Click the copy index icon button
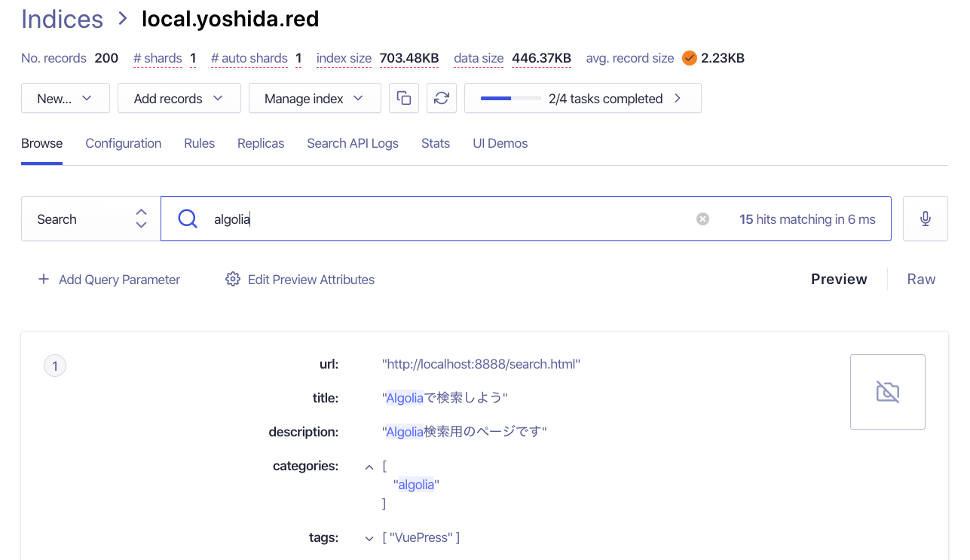Screen dimensions: 970x560 coord(404,98)
